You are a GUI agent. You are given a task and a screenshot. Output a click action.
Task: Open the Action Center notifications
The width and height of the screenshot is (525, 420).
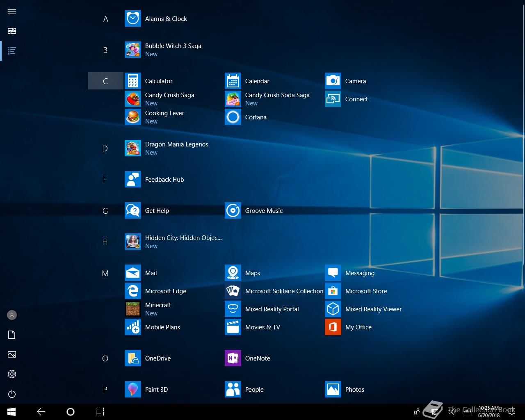click(x=512, y=412)
